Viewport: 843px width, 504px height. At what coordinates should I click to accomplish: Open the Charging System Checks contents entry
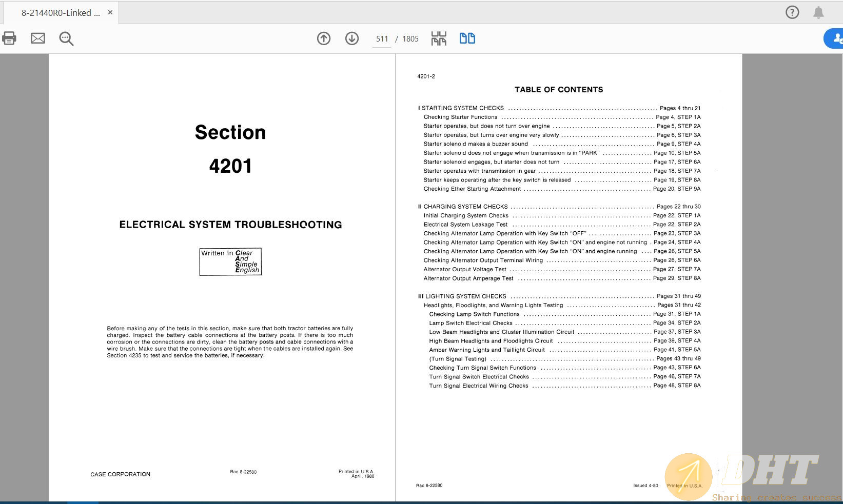point(465,207)
